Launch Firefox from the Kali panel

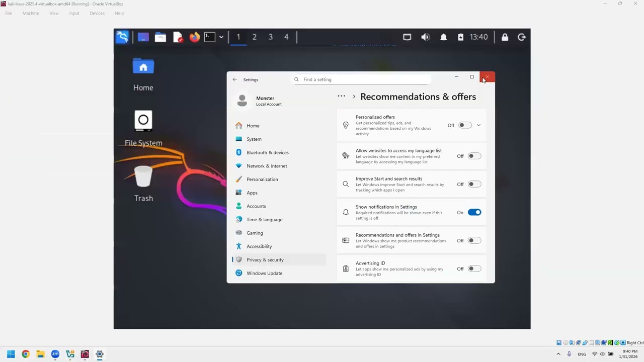tap(194, 37)
